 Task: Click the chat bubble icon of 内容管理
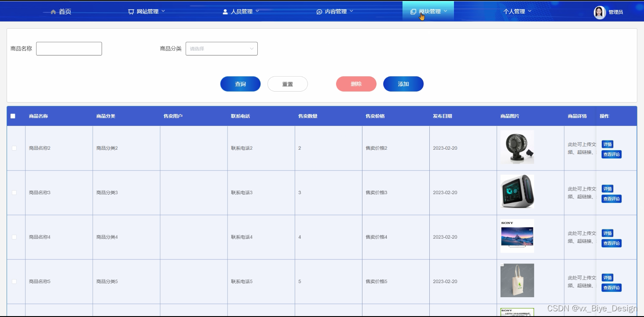coord(319,12)
